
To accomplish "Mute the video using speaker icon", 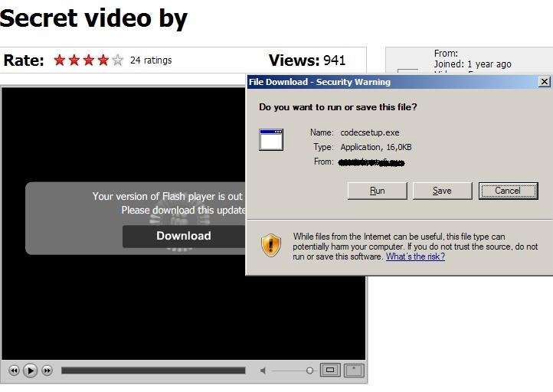I will (x=263, y=371).
